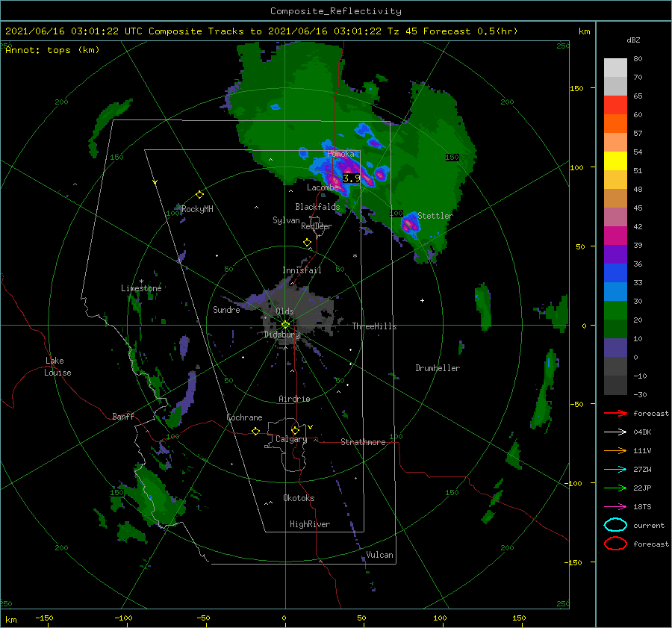
Task: Click the Banff label
Action: (123, 417)
